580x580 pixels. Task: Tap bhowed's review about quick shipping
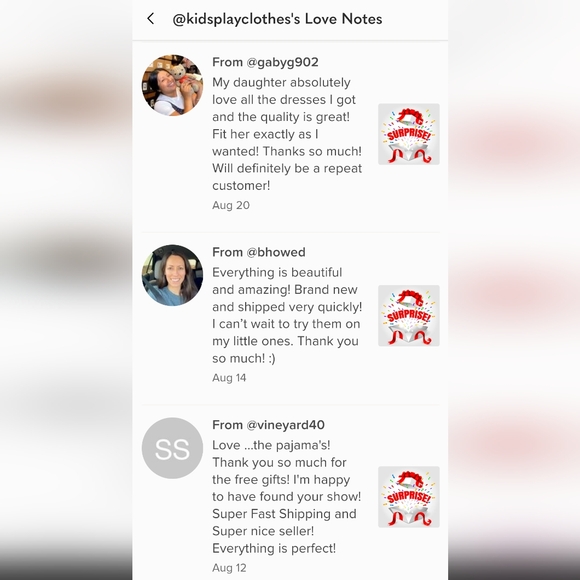pyautogui.click(x=287, y=315)
